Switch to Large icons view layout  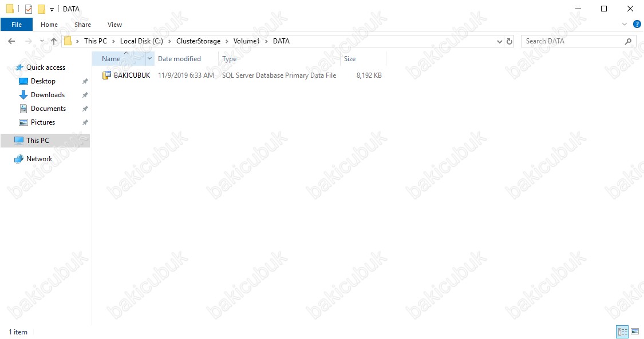635,332
